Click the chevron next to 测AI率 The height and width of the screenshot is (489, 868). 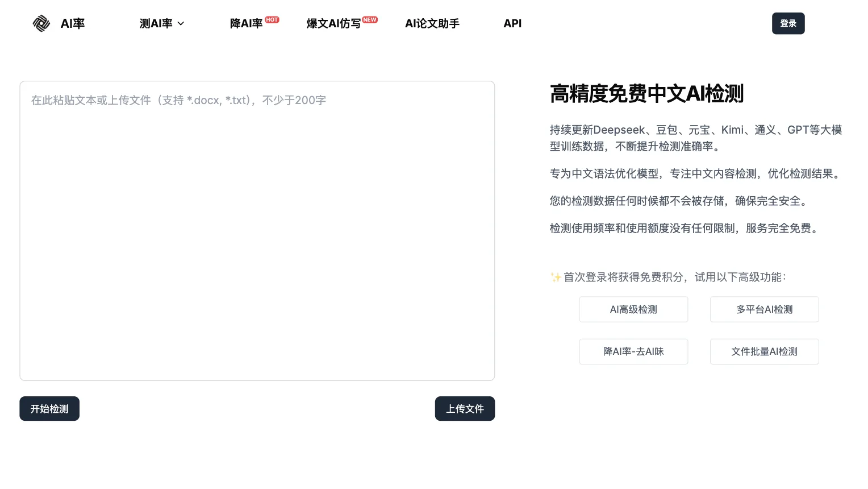(x=181, y=24)
